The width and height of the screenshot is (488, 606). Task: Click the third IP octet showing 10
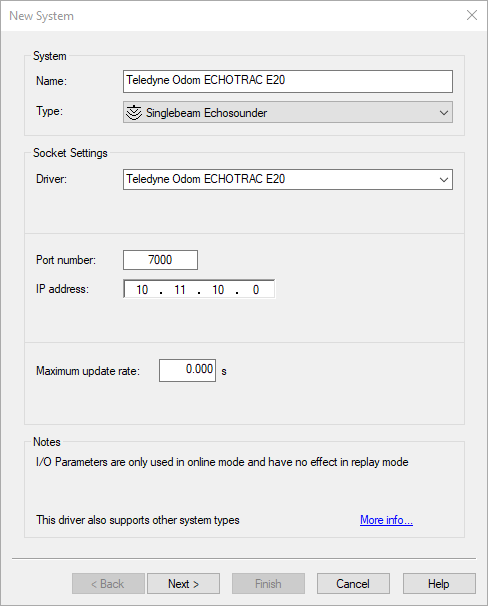[x=218, y=290]
